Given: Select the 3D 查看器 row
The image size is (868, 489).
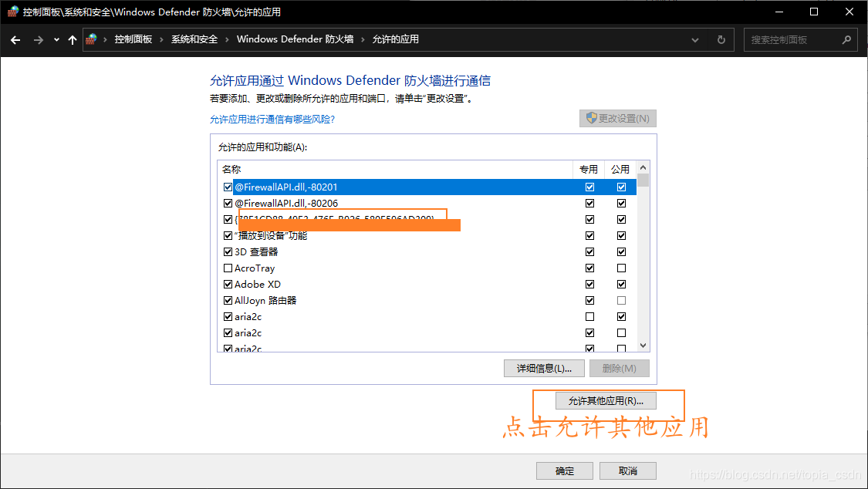Looking at the screenshot, I should (x=427, y=251).
